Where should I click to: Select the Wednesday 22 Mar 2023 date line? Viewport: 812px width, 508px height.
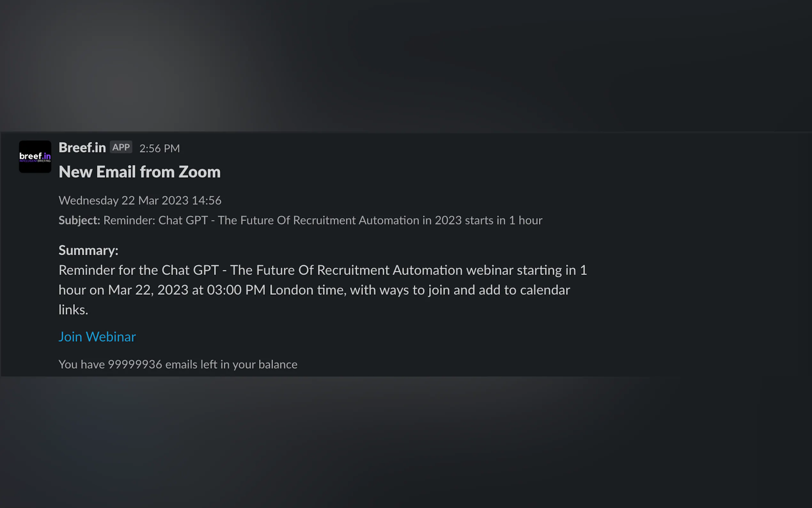tap(140, 201)
